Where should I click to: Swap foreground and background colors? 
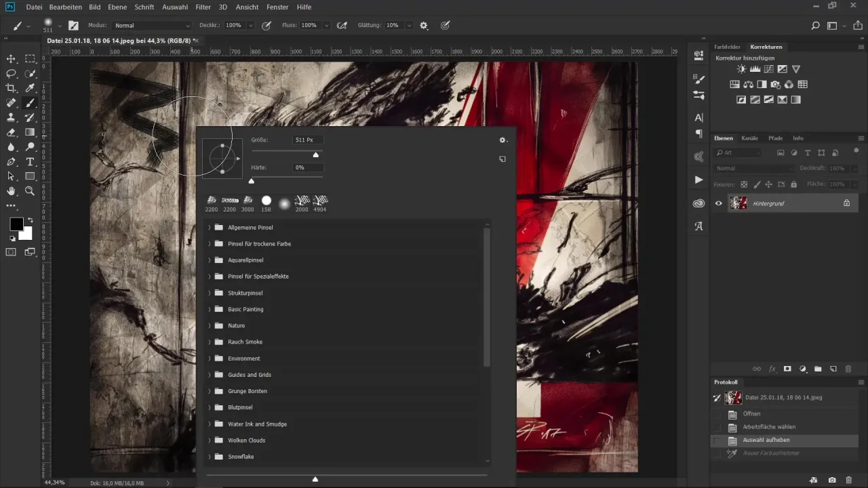coord(30,220)
